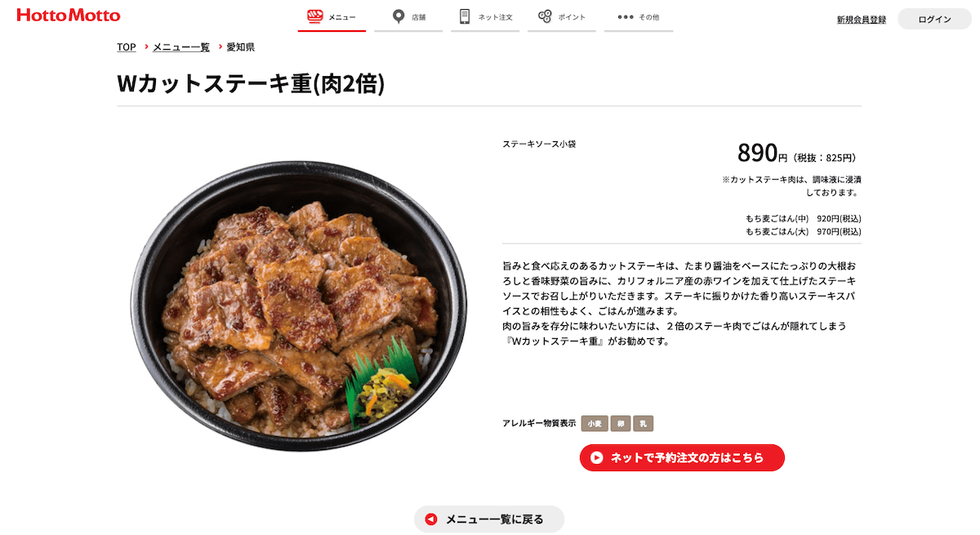
Task: Open the ネット注文 smartphone icon
Action: coord(465,16)
